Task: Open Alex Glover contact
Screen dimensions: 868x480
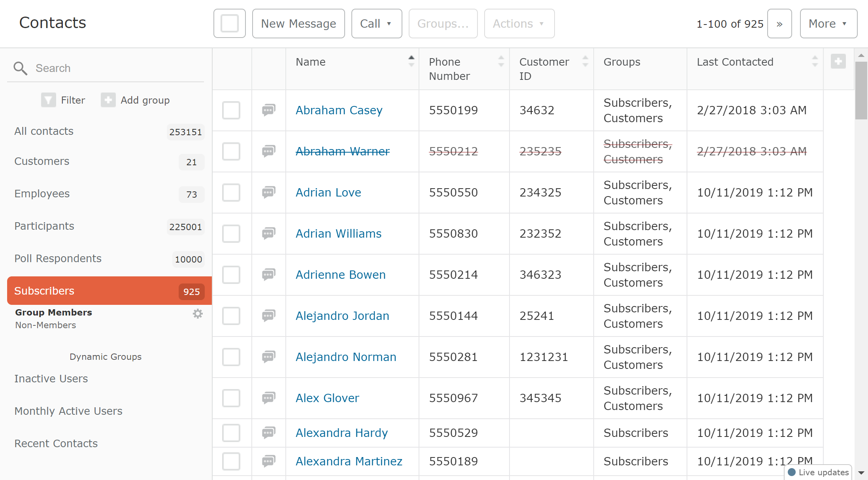Action: 327,398
